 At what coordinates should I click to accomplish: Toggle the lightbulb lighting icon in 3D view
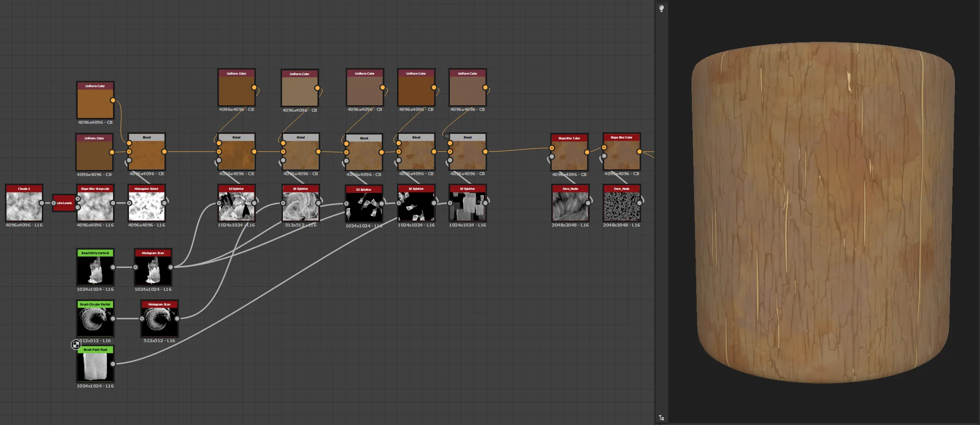click(661, 9)
